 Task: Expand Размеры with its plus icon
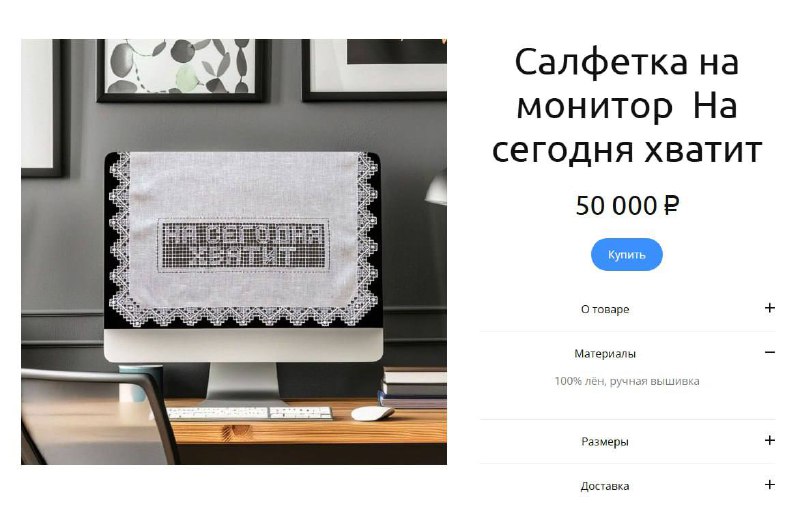[770, 440]
